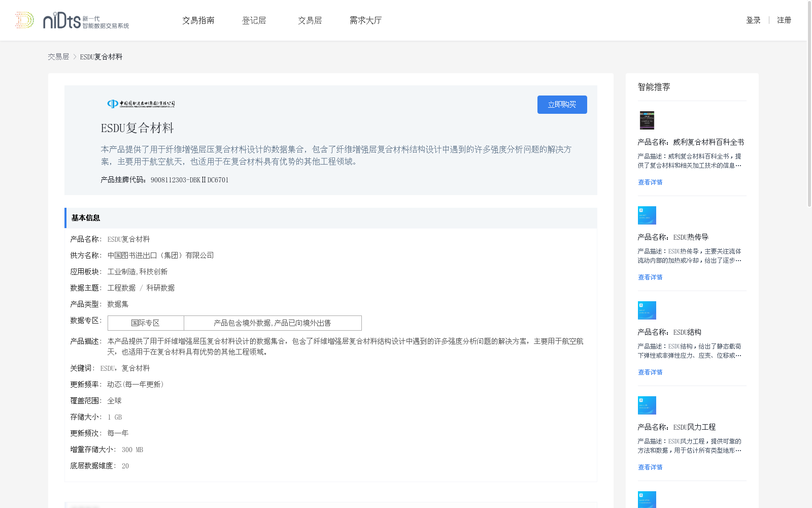Screen dimensions: 812x508
Task: Click the 威利复合材料百科全书 product name text
Action: pos(708,142)
